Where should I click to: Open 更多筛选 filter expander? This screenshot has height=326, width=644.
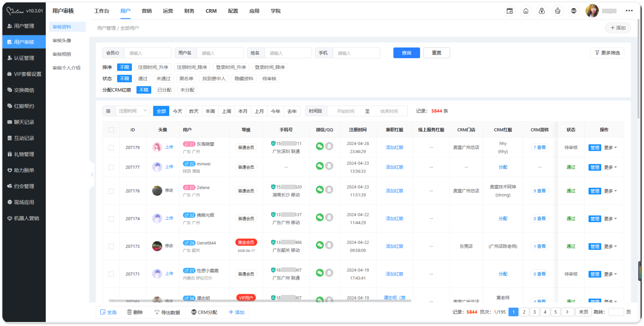pos(607,53)
